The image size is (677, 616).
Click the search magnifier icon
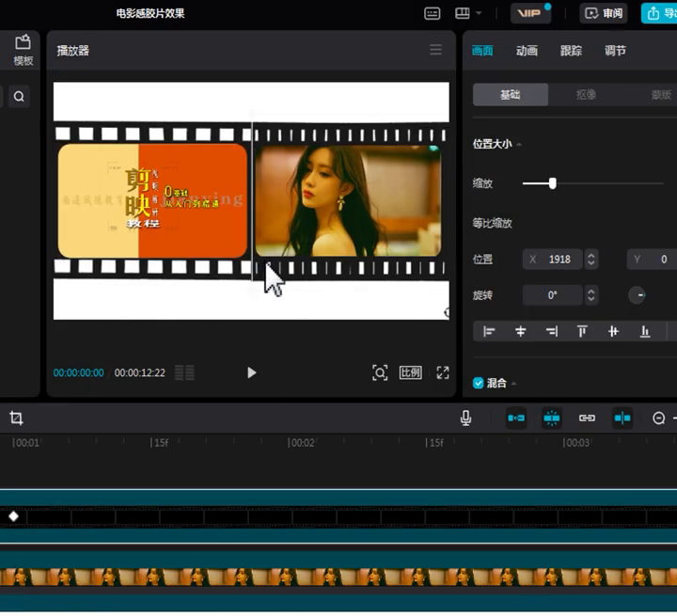(19, 96)
